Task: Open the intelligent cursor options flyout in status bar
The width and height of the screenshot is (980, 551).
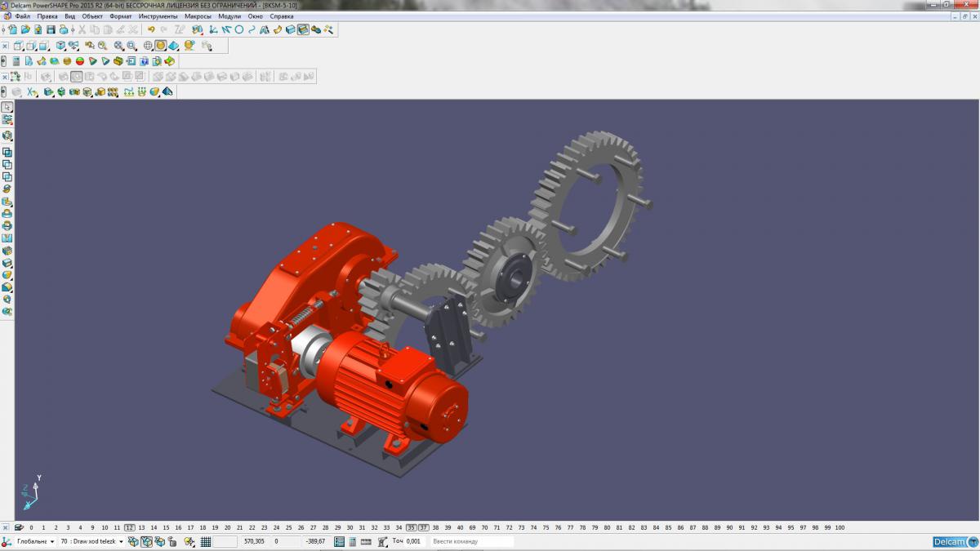Action: click(189, 541)
